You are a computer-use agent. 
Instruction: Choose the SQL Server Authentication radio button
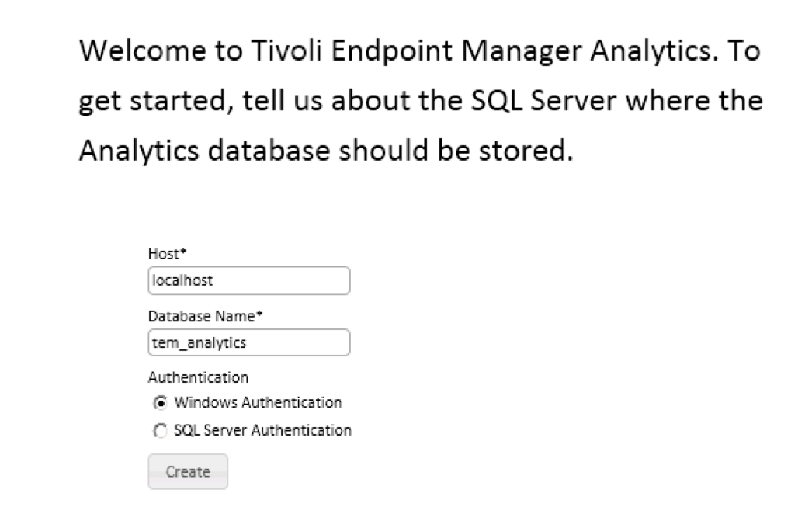click(161, 430)
